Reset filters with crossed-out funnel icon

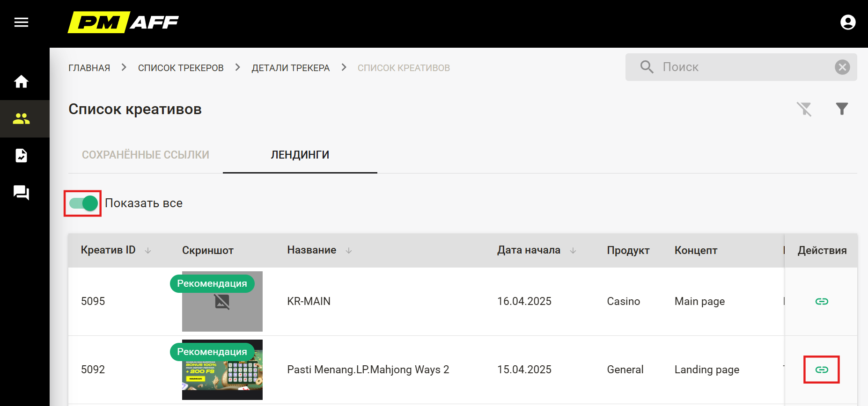point(804,109)
